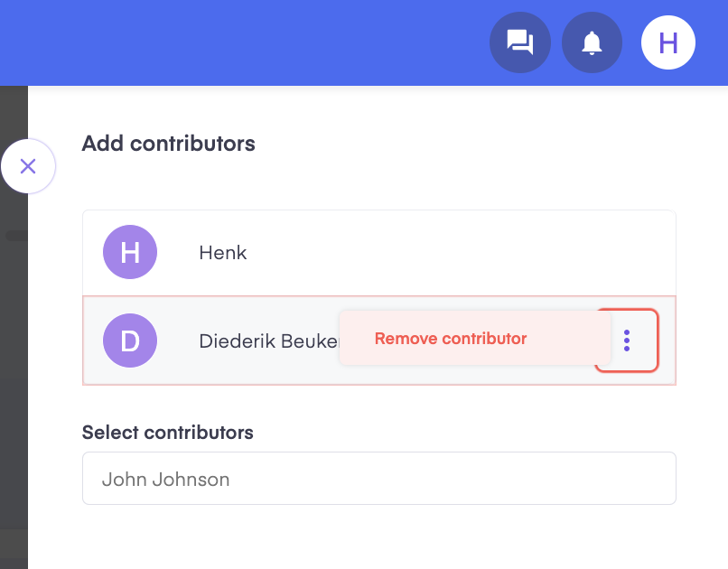Click the Select contributors label
Screen dimensions: 728x569
[168, 433]
